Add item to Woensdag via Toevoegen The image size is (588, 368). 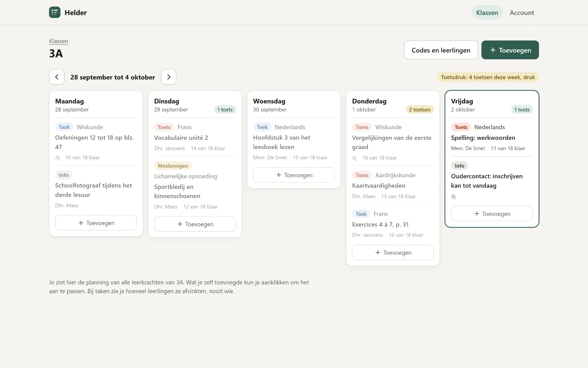294,175
